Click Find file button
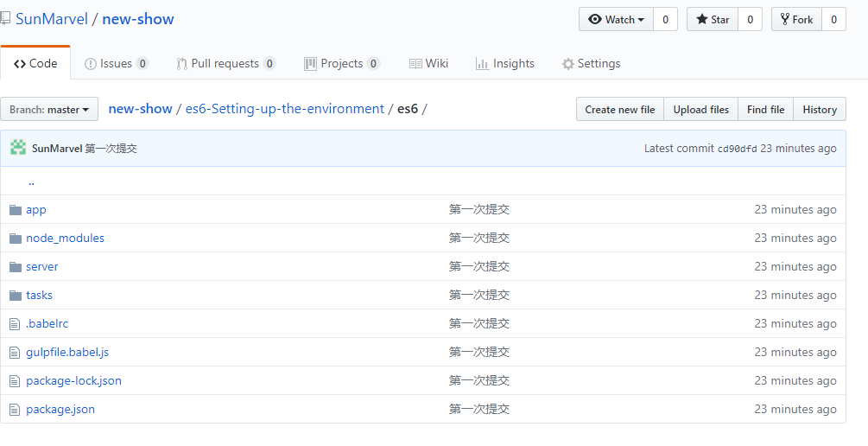The width and height of the screenshot is (868, 446). coord(765,109)
